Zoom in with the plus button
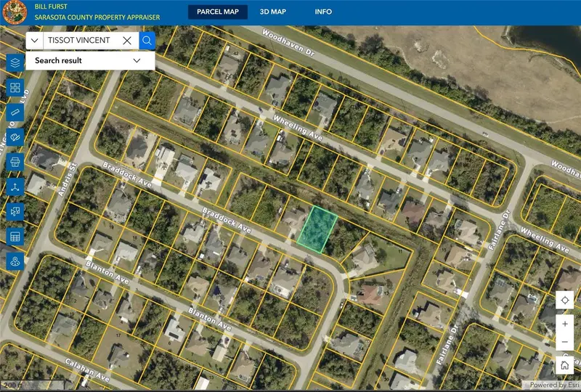Viewport: 581px width, 392px height. [x=565, y=324]
